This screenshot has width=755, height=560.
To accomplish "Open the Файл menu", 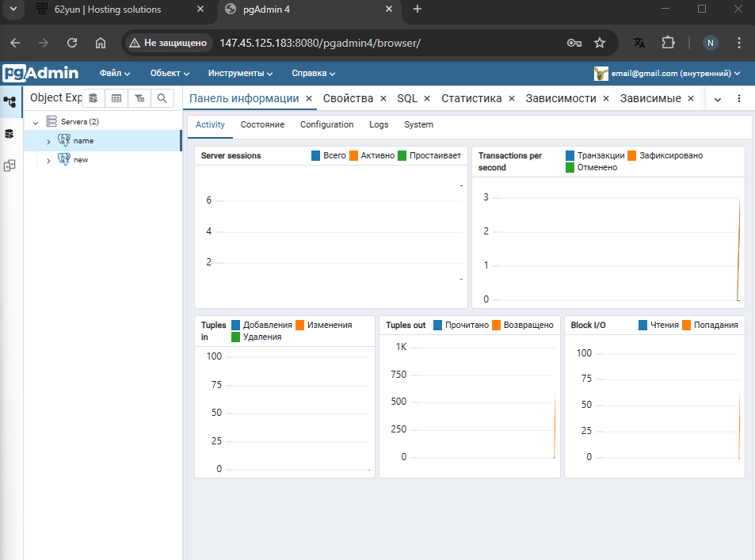I will point(115,74).
